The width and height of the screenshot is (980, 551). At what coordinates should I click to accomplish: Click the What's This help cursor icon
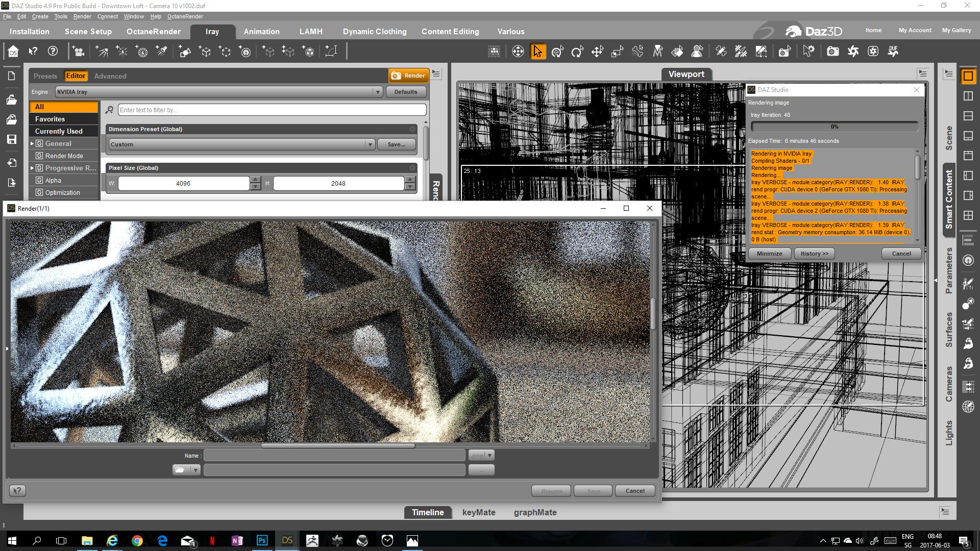[x=33, y=52]
